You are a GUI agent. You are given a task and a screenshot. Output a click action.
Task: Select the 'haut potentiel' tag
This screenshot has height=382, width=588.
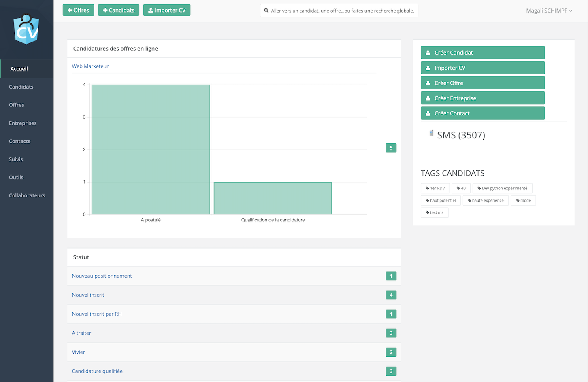(440, 200)
